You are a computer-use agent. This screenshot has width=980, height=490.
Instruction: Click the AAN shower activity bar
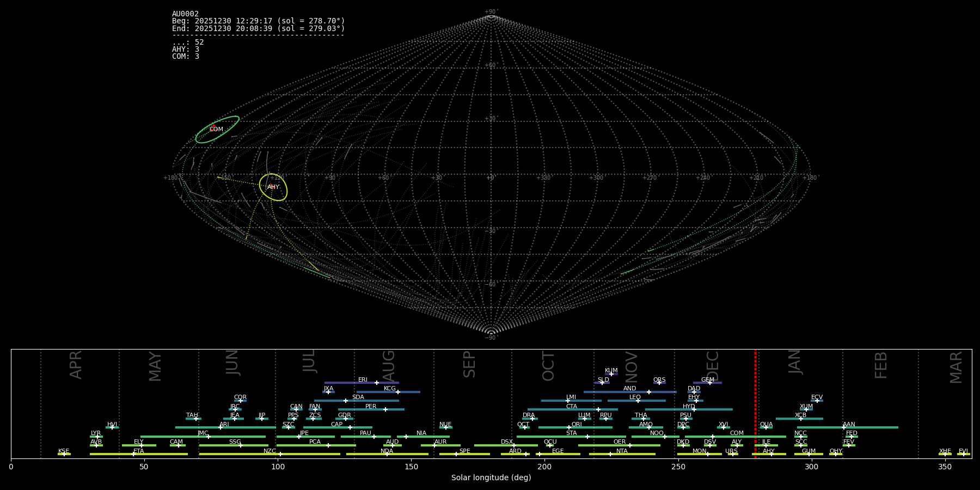pyautogui.click(x=871, y=427)
